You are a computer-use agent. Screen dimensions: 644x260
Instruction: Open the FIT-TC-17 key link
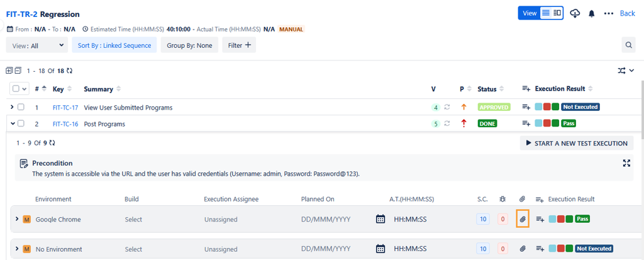coord(65,108)
